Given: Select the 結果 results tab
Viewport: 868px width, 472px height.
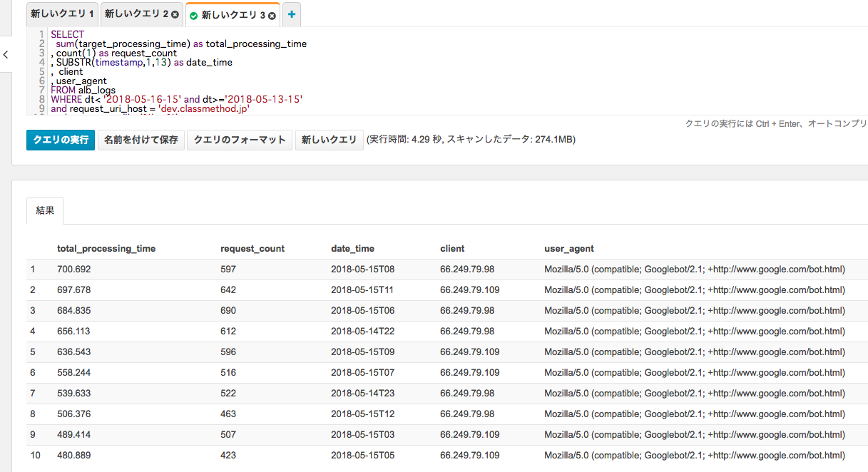Looking at the screenshot, I should tap(45, 210).
